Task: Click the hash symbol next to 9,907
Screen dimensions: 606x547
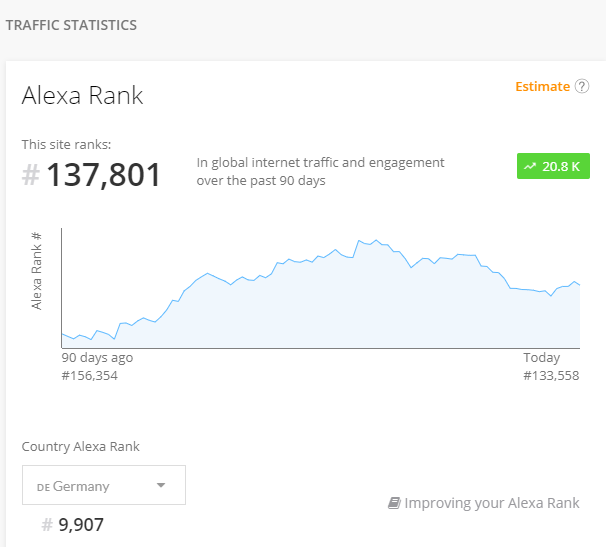Action: [x=47, y=524]
